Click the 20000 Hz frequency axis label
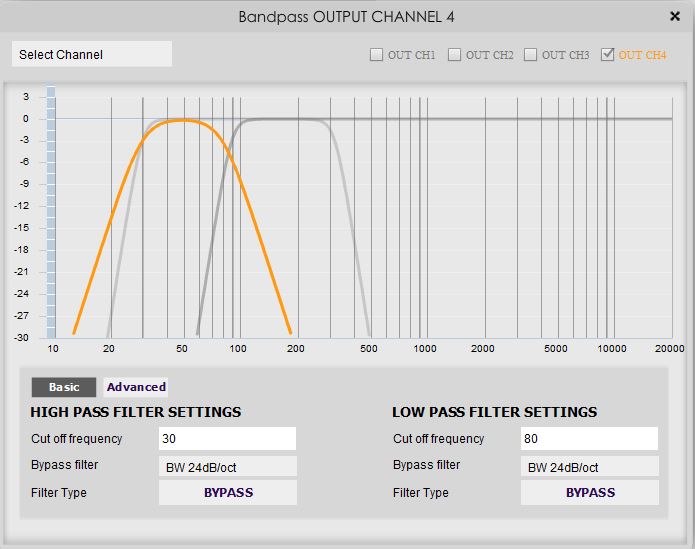Viewport: 695px width, 549px height. tap(669, 349)
